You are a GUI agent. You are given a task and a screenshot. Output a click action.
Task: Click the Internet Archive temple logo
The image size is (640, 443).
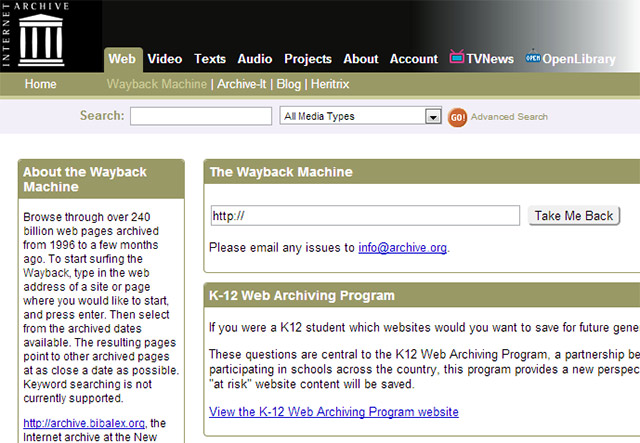[x=41, y=40]
